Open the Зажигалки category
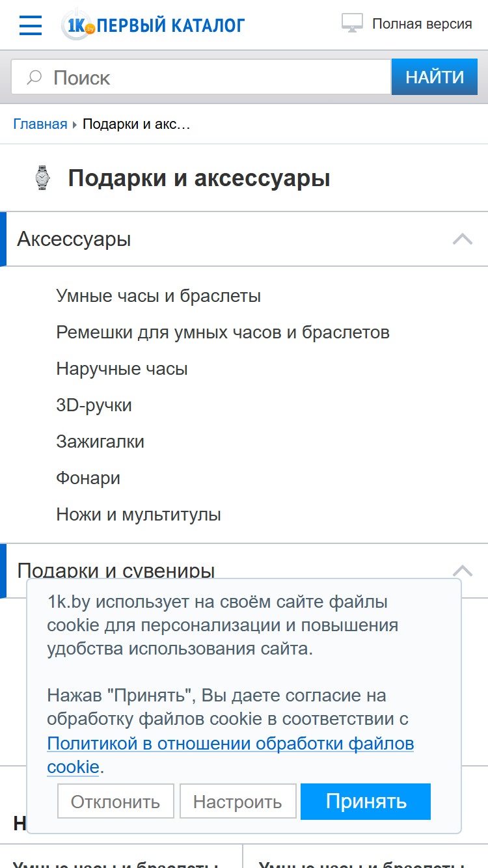488x868 pixels. pyautogui.click(x=100, y=442)
